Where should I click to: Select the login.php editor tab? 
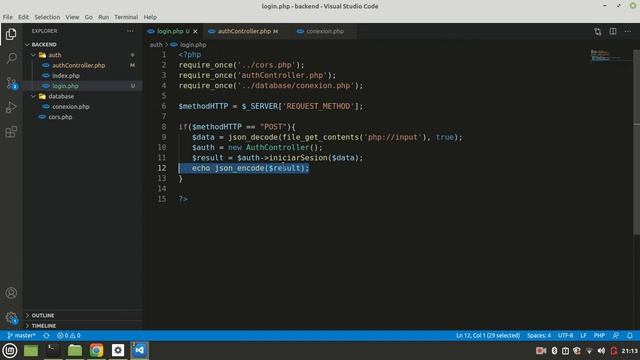[173, 31]
